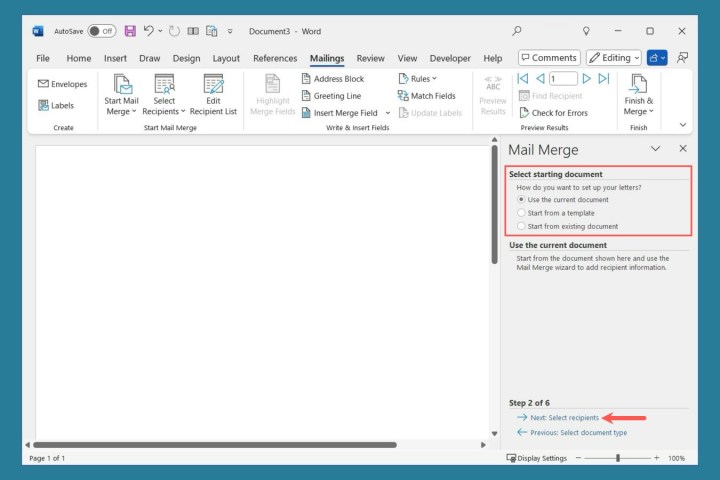The image size is (720, 480).
Task: Go to the next record arrow
Action: click(x=586, y=78)
